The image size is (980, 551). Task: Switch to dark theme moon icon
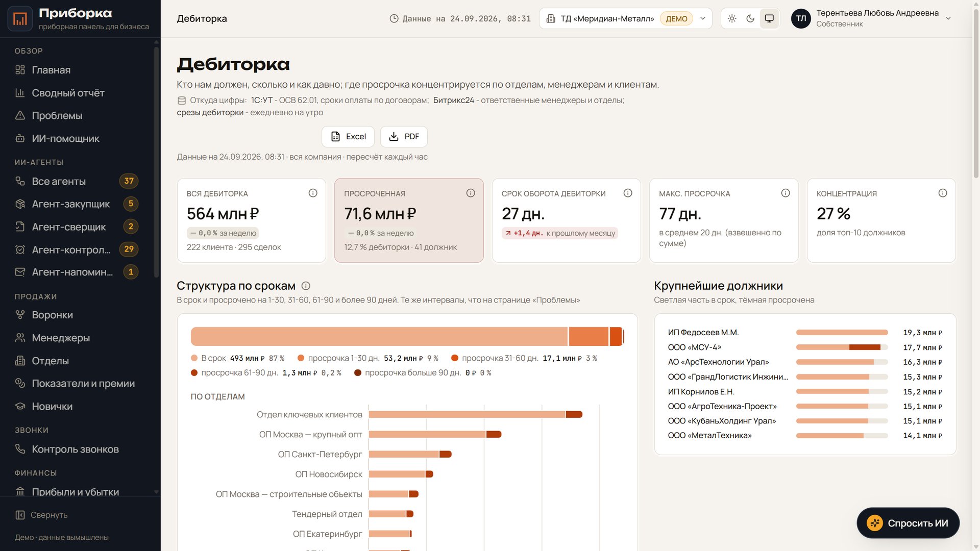click(750, 18)
